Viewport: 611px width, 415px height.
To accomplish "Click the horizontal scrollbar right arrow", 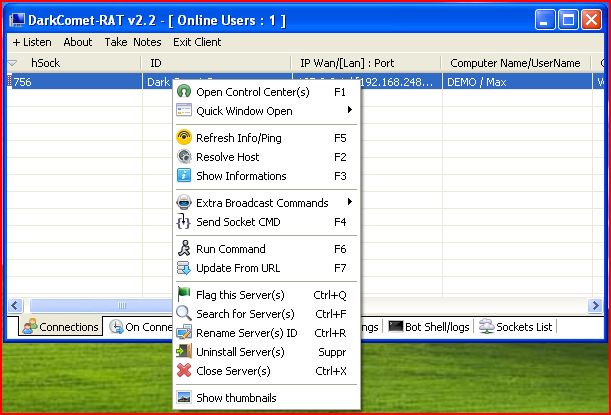I will click(595, 305).
